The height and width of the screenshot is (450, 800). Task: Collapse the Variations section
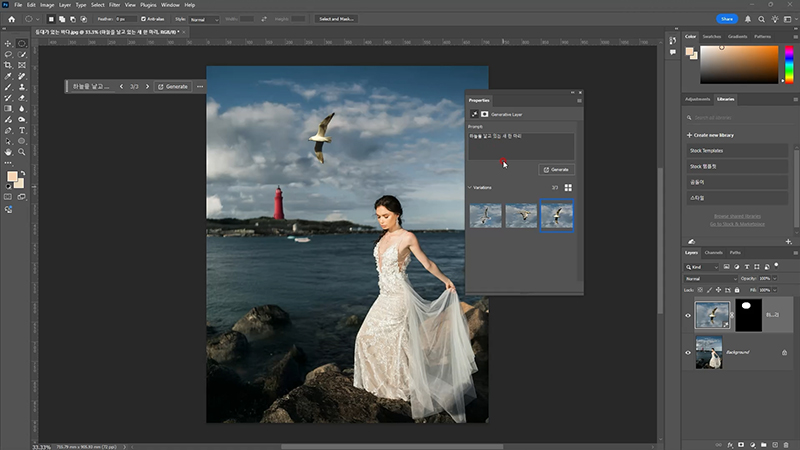(x=471, y=187)
